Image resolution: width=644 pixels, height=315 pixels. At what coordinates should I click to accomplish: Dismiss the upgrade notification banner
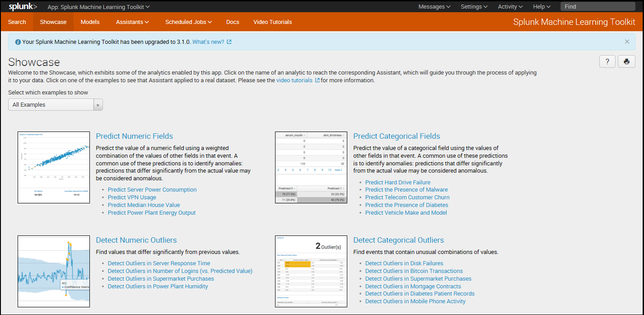click(627, 42)
